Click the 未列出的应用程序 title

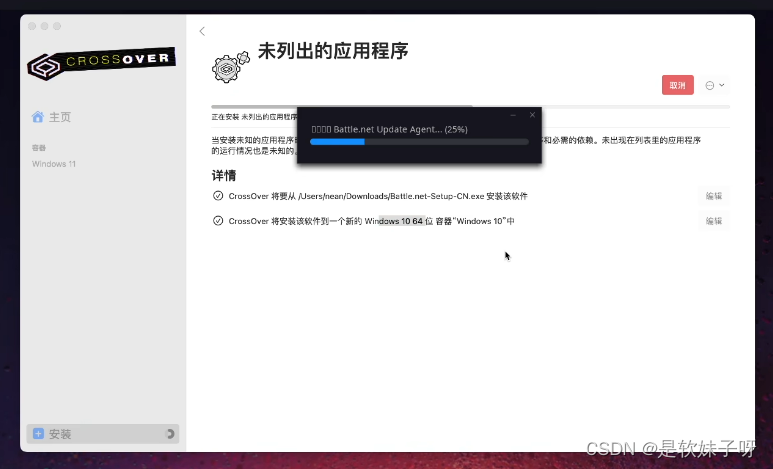point(333,51)
